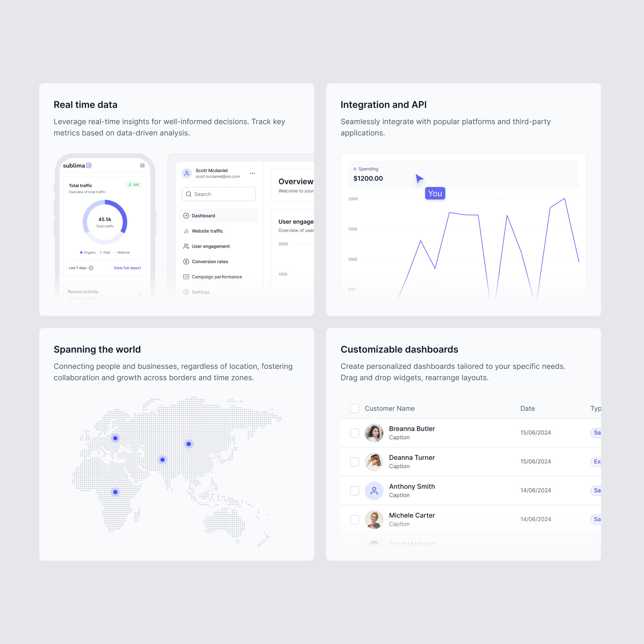The width and height of the screenshot is (644, 644).
Task: Click the Customer Name column header
Action: click(x=390, y=408)
